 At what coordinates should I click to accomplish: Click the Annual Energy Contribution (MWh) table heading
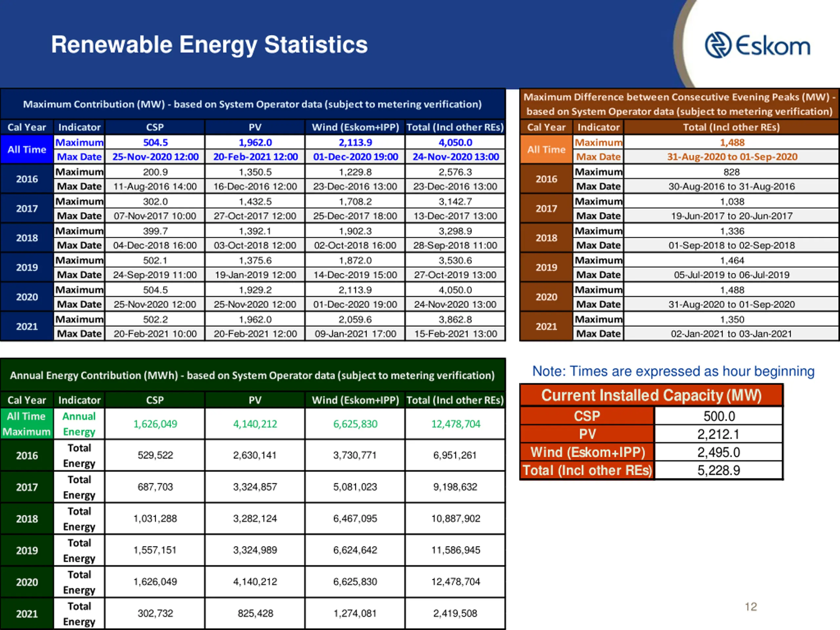coord(253,375)
